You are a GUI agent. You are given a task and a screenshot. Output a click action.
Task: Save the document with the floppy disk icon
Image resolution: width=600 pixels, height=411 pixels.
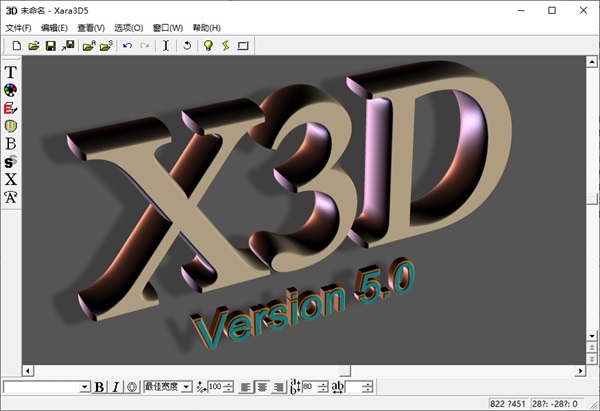(51, 46)
